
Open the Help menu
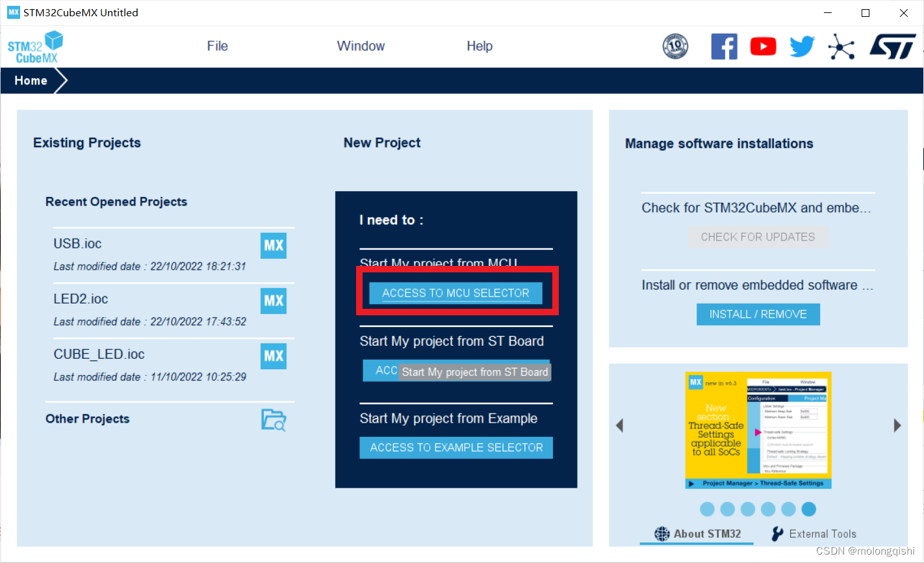tap(480, 46)
